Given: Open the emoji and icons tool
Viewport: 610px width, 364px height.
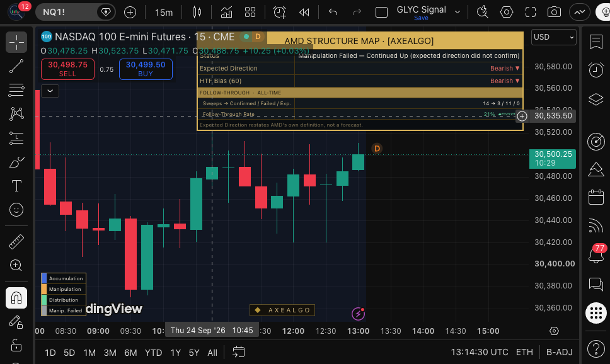Looking at the screenshot, I should [x=16, y=210].
